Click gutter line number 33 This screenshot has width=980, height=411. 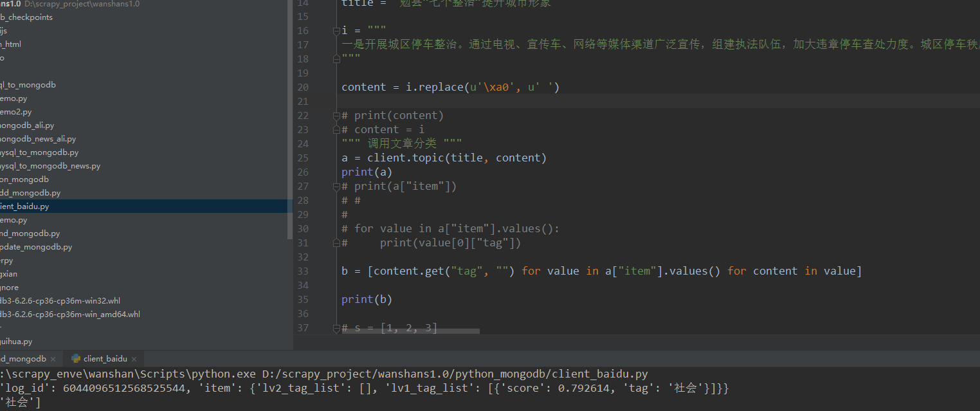click(302, 271)
